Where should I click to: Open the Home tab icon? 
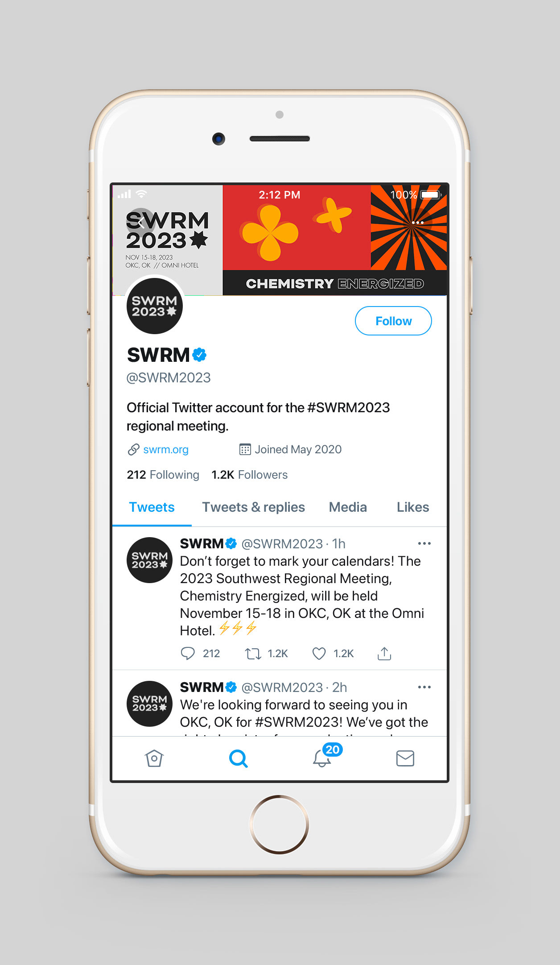154,758
